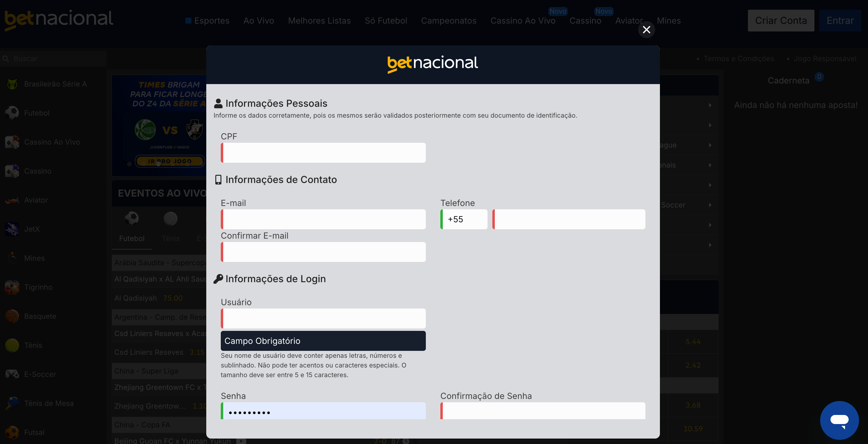The height and width of the screenshot is (444, 868).
Task: Switch to the Futebol live events tab
Action: coord(132,228)
